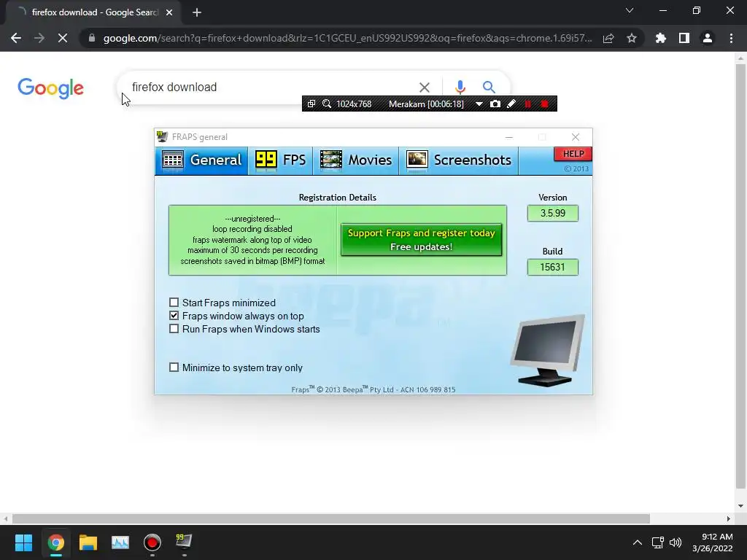Image resolution: width=747 pixels, height=560 pixels.
Task: Click the horizontal scrollbar right arrow
Action: point(729,518)
